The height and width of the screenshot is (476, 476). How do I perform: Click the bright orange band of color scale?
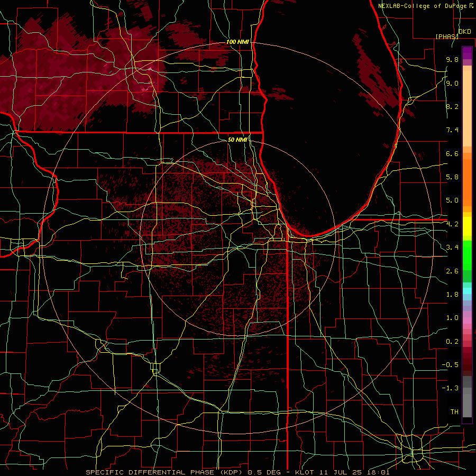click(467, 183)
